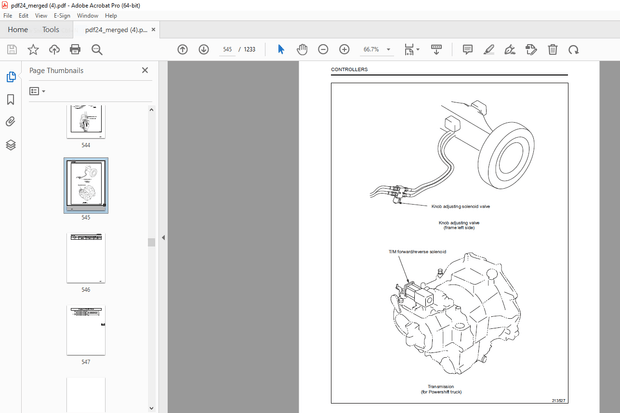Go to previous page arrow

tap(182, 49)
